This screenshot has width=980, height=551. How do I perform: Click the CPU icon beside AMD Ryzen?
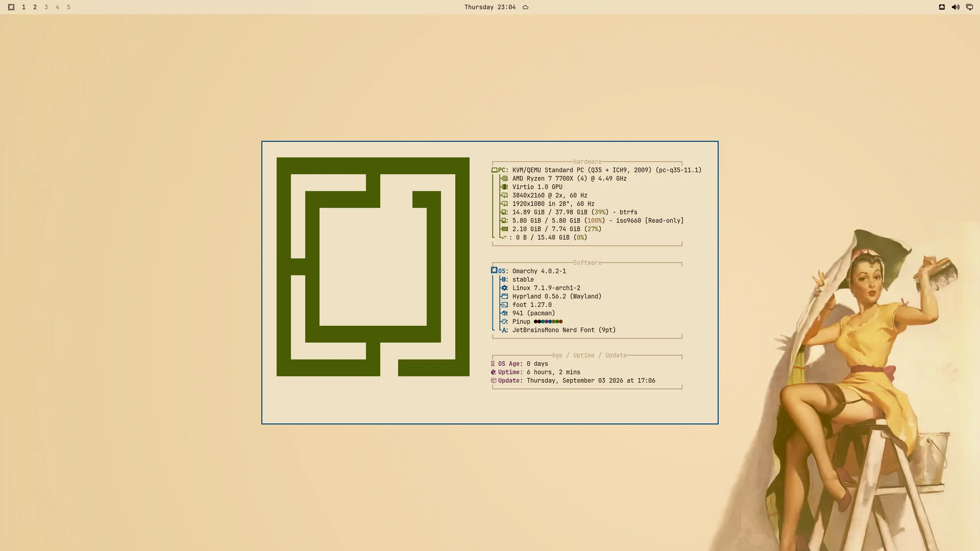click(504, 179)
